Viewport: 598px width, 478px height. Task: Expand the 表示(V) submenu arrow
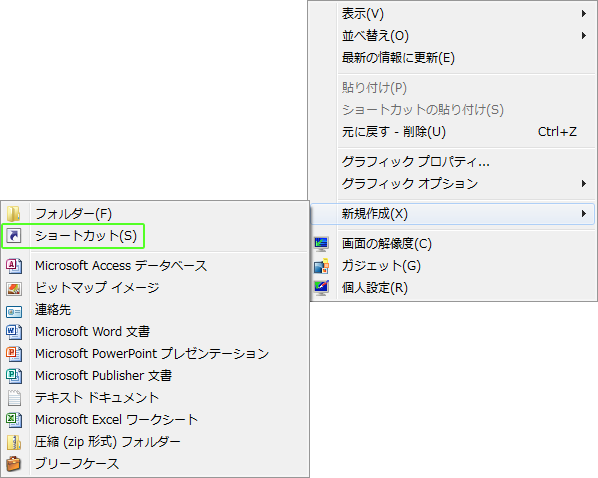(584, 14)
